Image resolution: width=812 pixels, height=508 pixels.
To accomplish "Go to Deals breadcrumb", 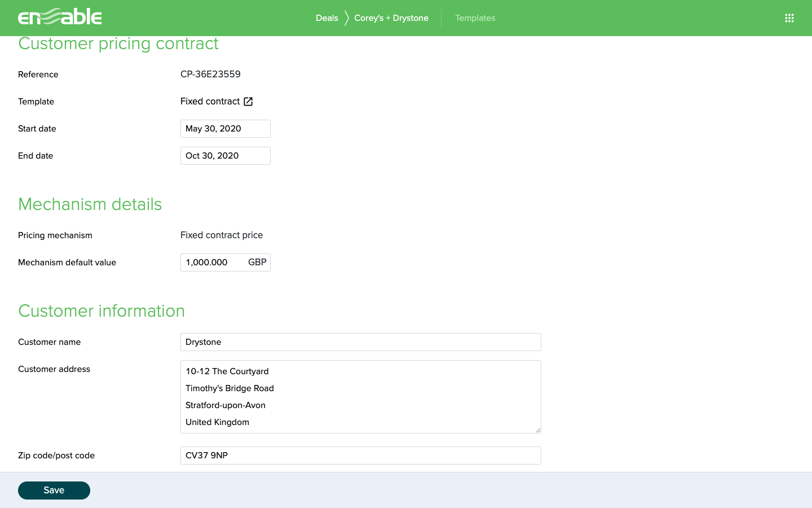I will (327, 18).
